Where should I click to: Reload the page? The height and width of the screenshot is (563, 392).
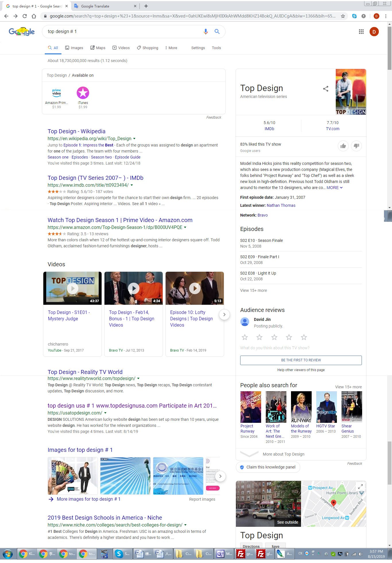[x=25, y=16]
